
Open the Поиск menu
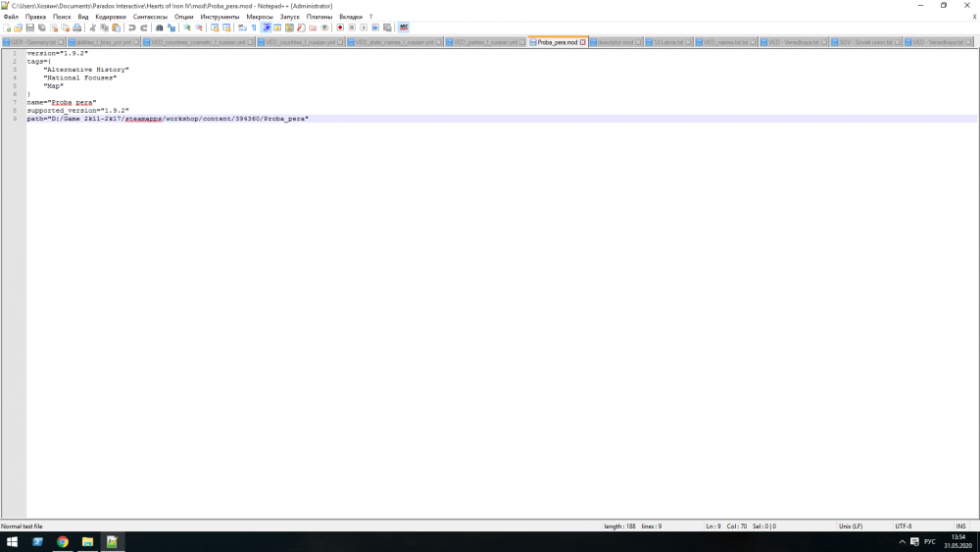click(62, 17)
